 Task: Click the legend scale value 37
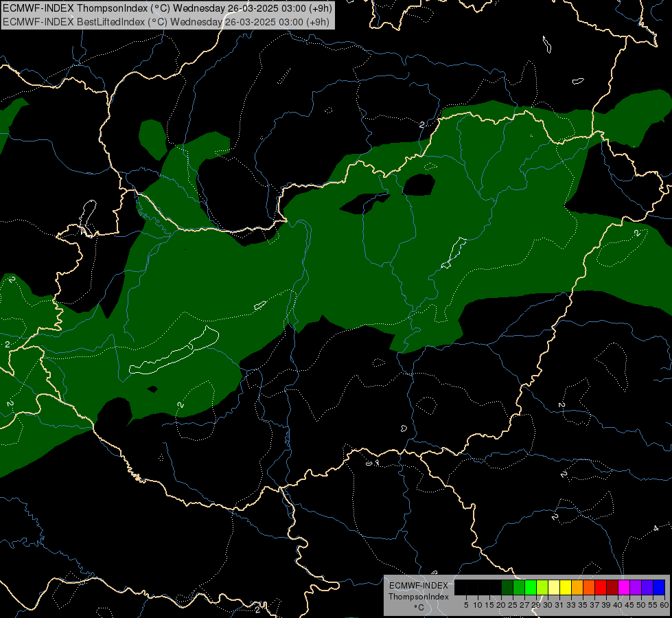point(594,605)
